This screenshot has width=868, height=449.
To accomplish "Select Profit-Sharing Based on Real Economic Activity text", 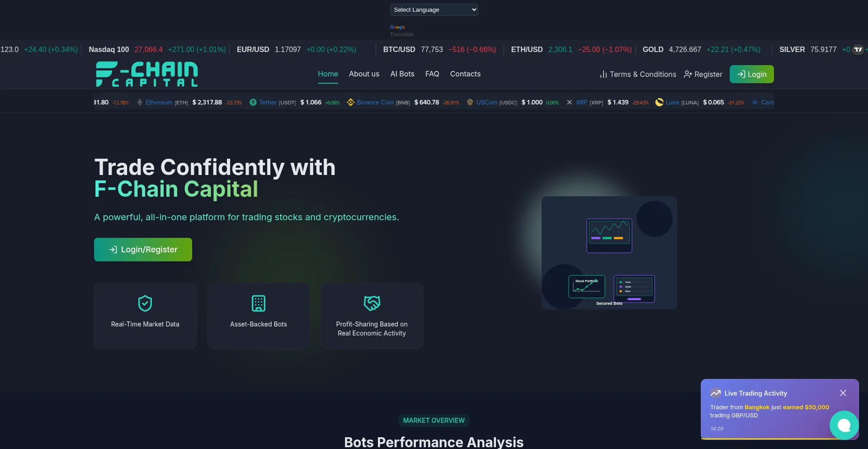I will (x=372, y=329).
